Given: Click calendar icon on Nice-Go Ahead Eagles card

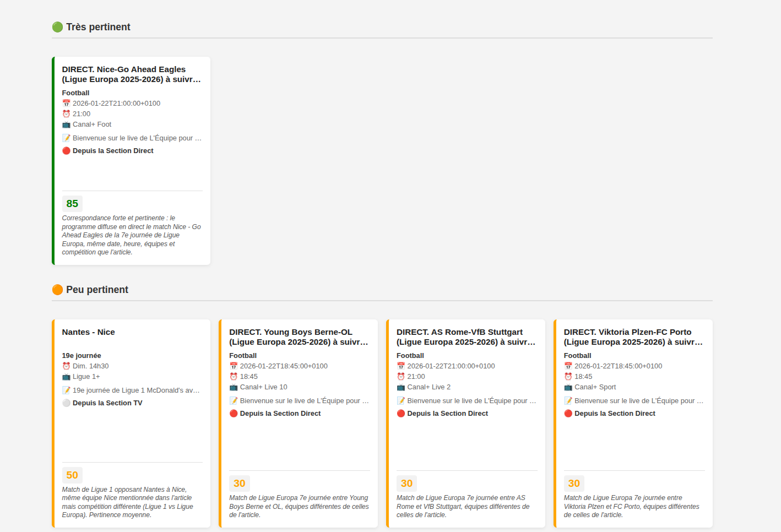Looking at the screenshot, I should point(66,104).
